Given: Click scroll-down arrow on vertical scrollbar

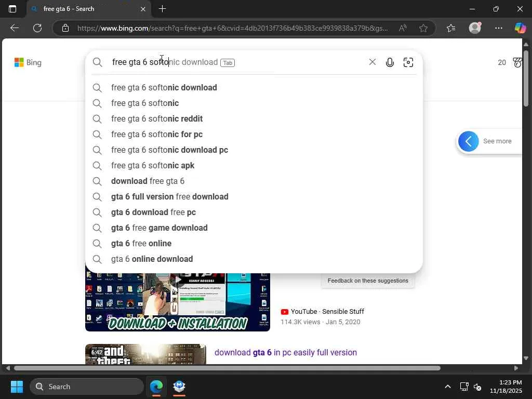Looking at the screenshot, I should (526, 358).
